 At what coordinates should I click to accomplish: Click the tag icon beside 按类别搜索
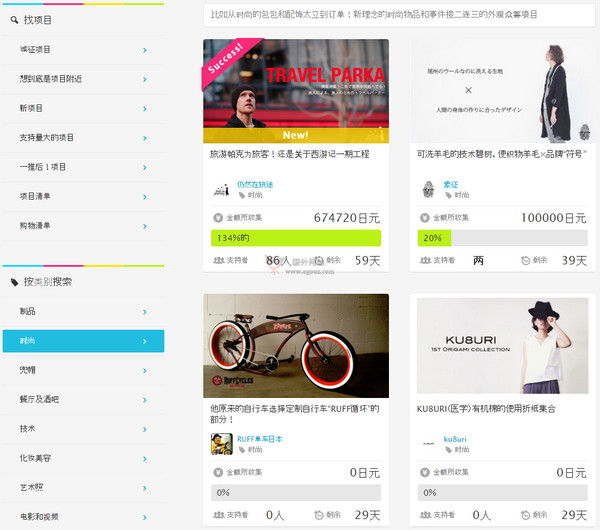click(15, 282)
